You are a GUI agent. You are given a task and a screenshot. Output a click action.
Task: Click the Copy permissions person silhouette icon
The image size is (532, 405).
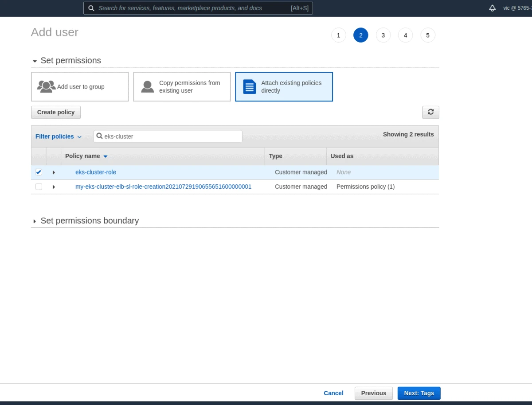click(147, 86)
